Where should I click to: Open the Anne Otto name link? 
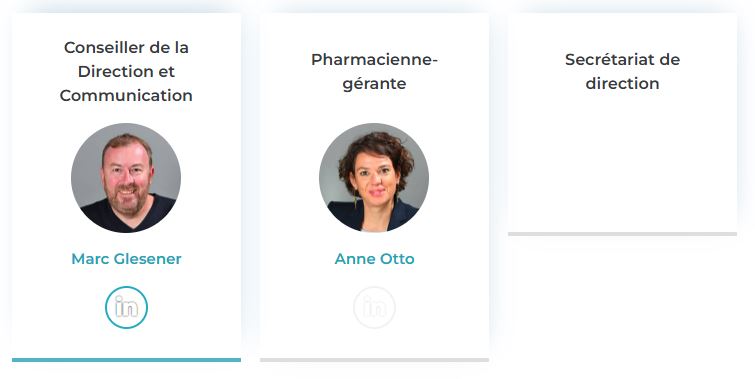tap(374, 259)
